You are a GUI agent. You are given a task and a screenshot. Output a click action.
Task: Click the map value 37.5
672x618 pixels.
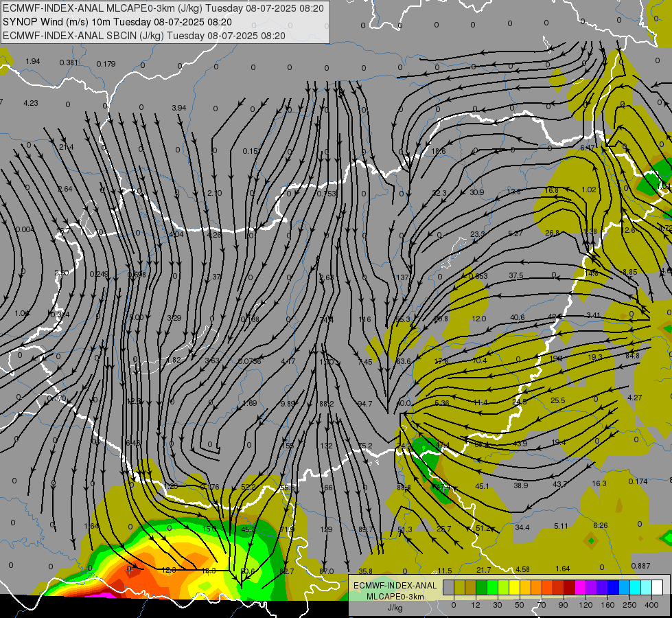click(516, 275)
